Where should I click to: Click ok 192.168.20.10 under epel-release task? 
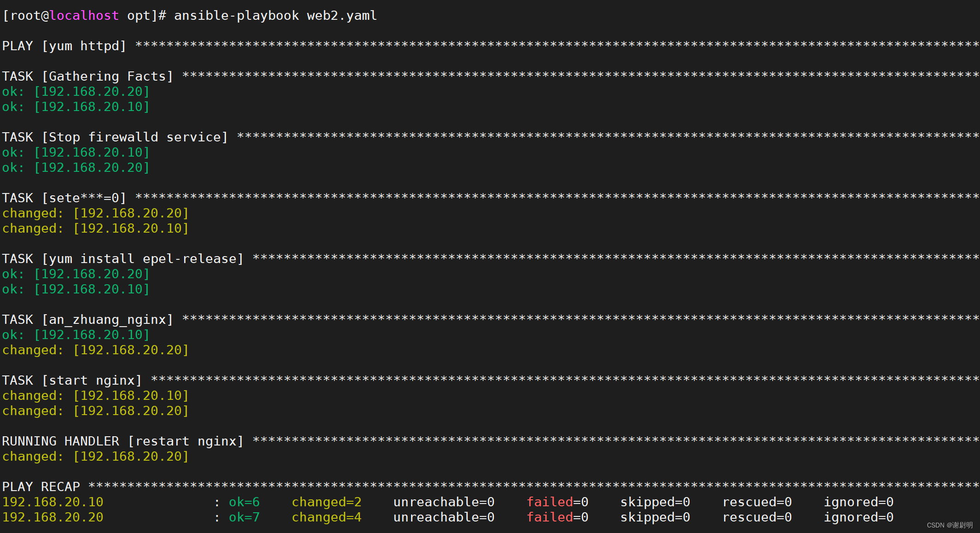coord(76,289)
